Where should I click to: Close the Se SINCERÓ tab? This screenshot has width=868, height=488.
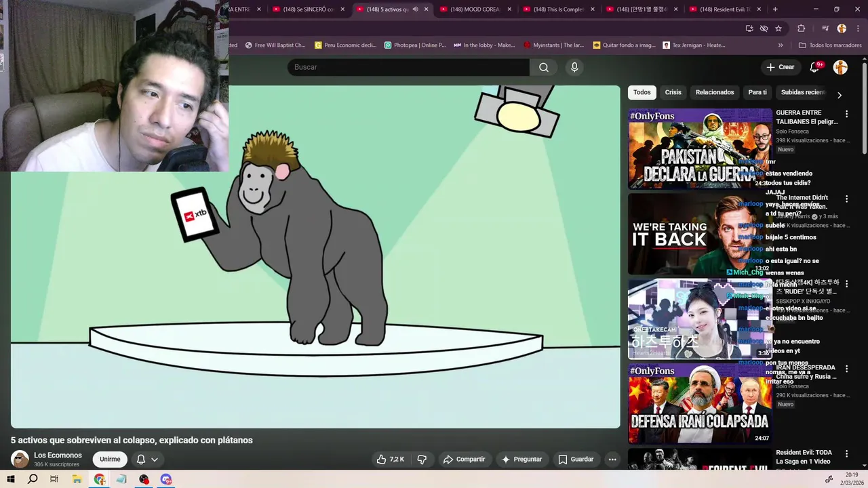(x=342, y=9)
